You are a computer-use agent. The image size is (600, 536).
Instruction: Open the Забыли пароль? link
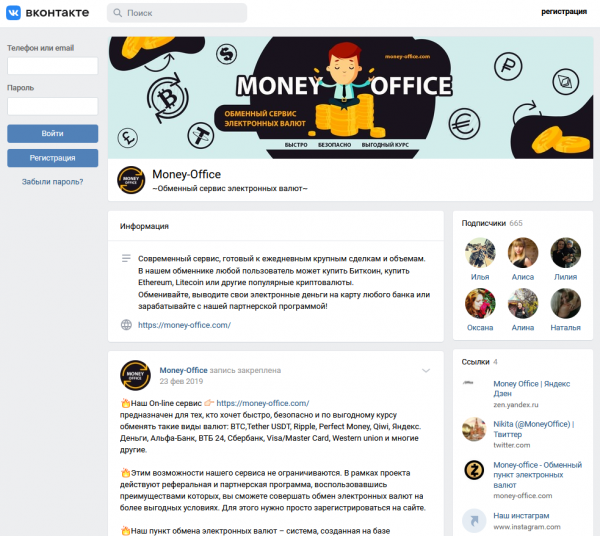[52, 182]
